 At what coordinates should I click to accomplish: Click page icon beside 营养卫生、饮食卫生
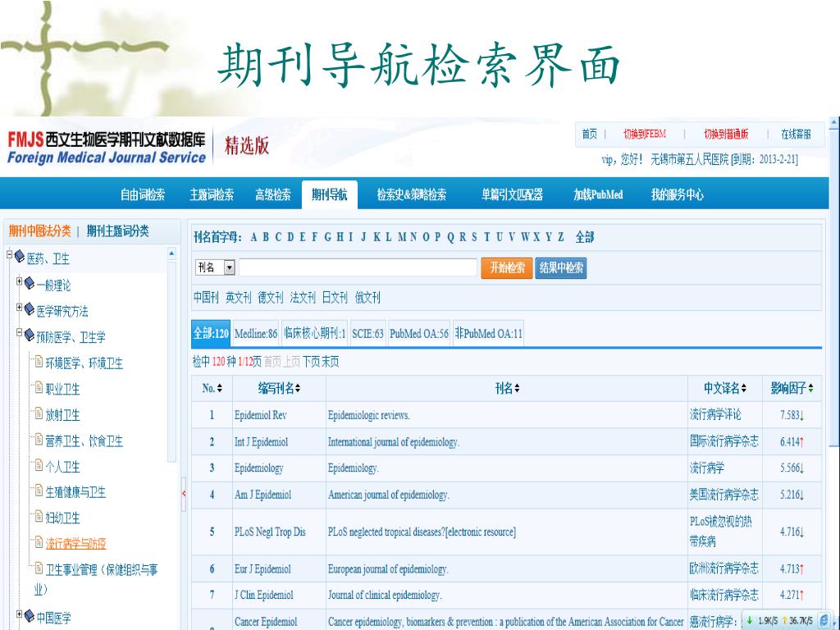(x=39, y=440)
